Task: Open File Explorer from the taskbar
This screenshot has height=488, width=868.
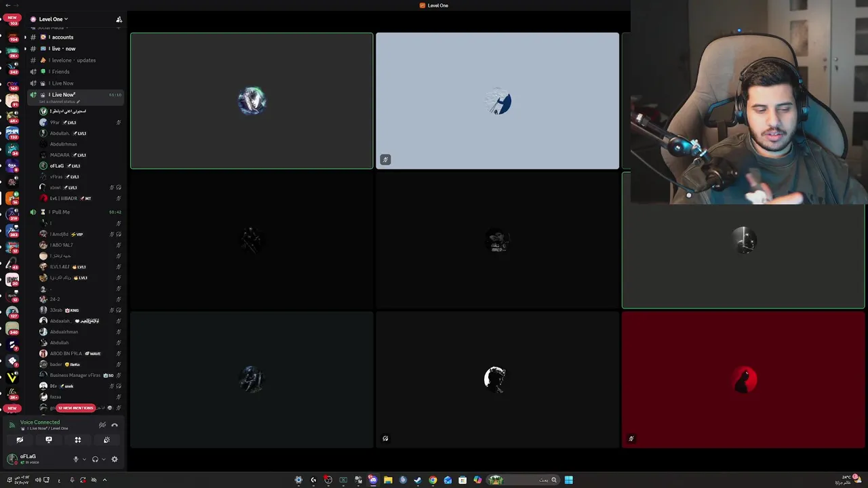Action: [x=388, y=480]
